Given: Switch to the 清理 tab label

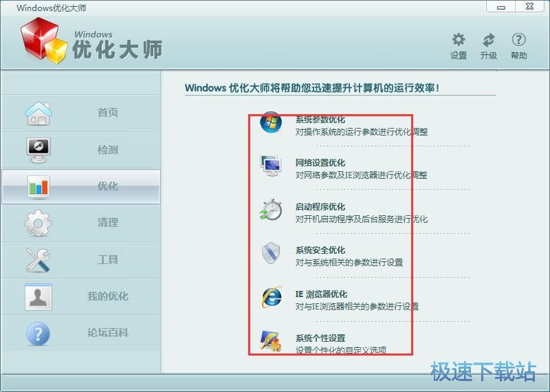Looking at the screenshot, I should click(x=108, y=223).
